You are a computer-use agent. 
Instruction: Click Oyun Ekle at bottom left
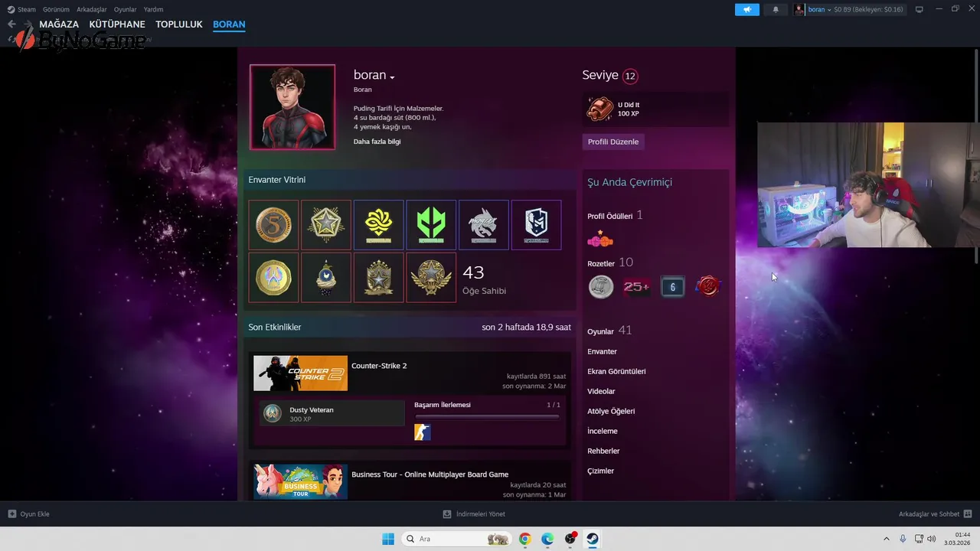29,514
